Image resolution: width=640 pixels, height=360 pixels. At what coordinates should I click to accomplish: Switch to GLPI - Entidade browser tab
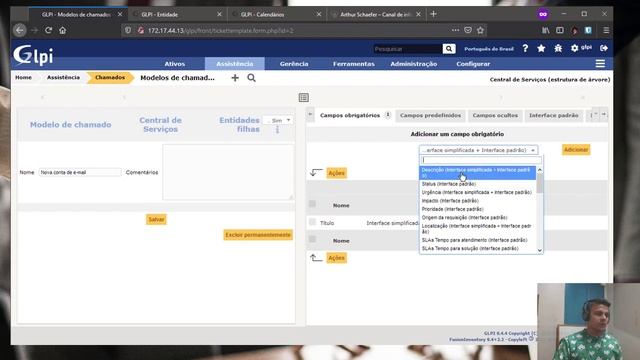(177, 14)
